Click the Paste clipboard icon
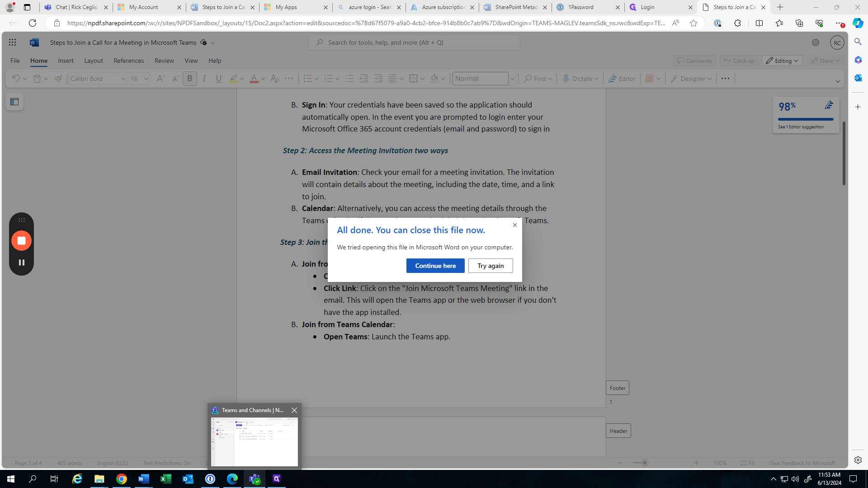868x488 pixels. pos(37,79)
